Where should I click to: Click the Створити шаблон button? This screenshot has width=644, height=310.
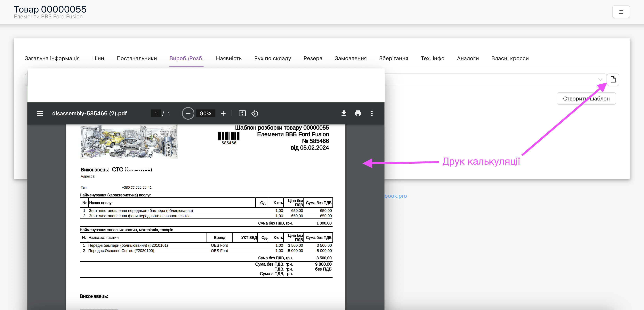click(586, 99)
